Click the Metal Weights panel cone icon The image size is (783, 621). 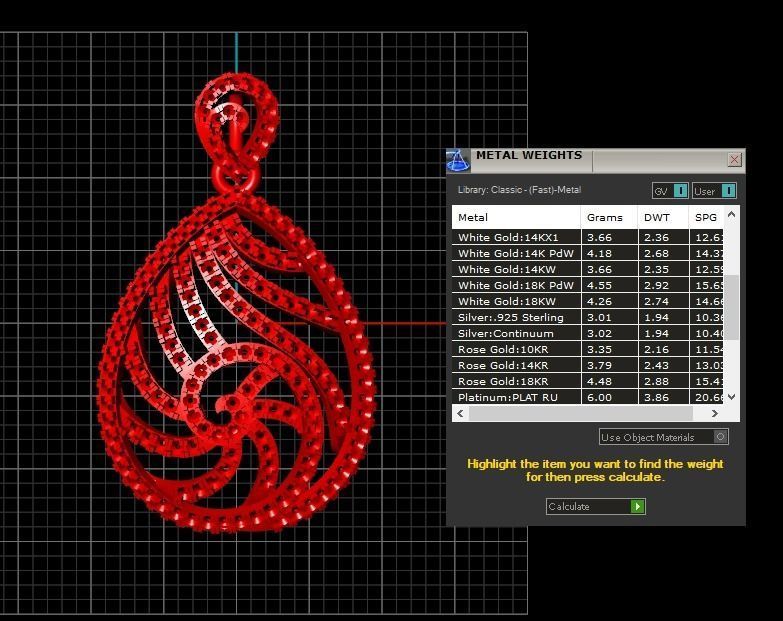(458, 161)
